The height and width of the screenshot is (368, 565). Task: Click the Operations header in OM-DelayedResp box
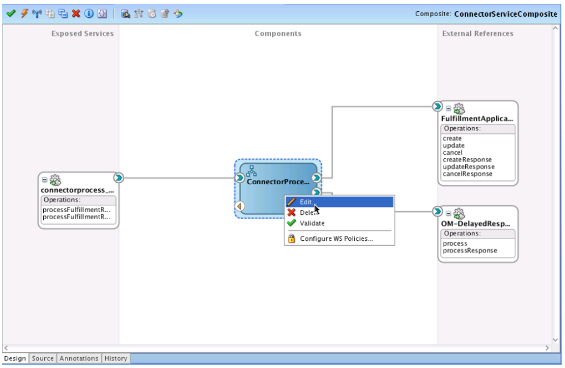(478, 234)
